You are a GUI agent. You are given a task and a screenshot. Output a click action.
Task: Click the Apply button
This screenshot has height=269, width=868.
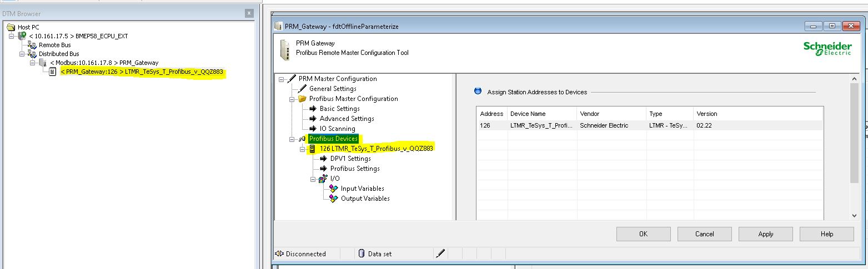tap(766, 234)
